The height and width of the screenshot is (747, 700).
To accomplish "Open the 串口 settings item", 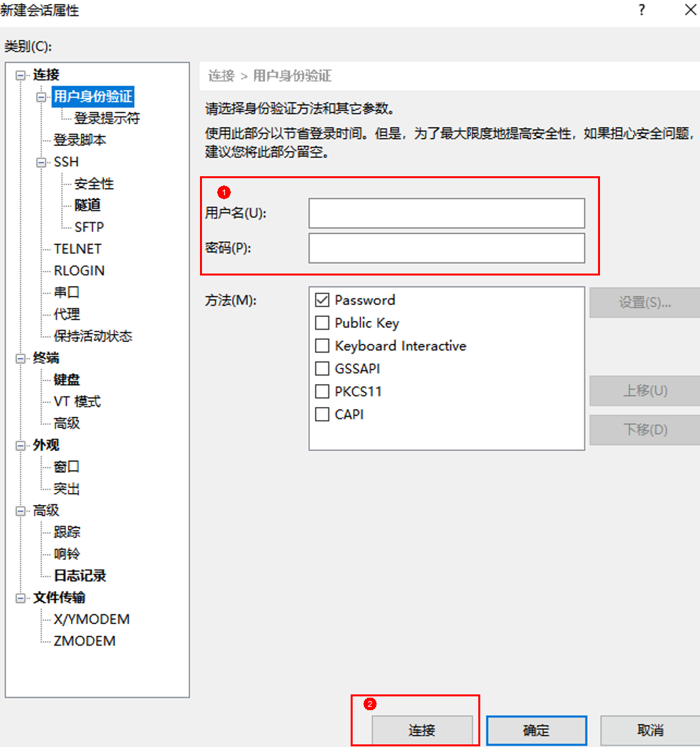I will click(x=66, y=293).
